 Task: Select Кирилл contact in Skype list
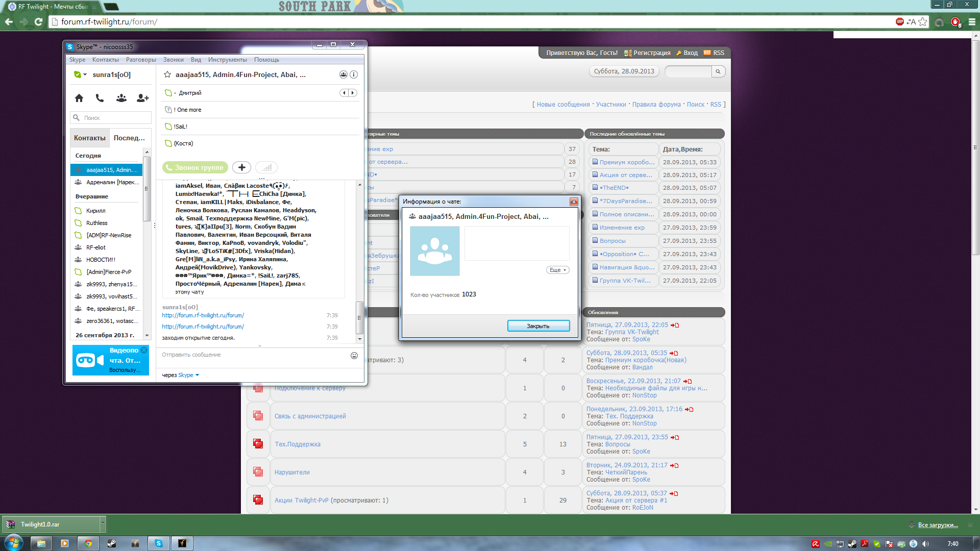coord(107,211)
